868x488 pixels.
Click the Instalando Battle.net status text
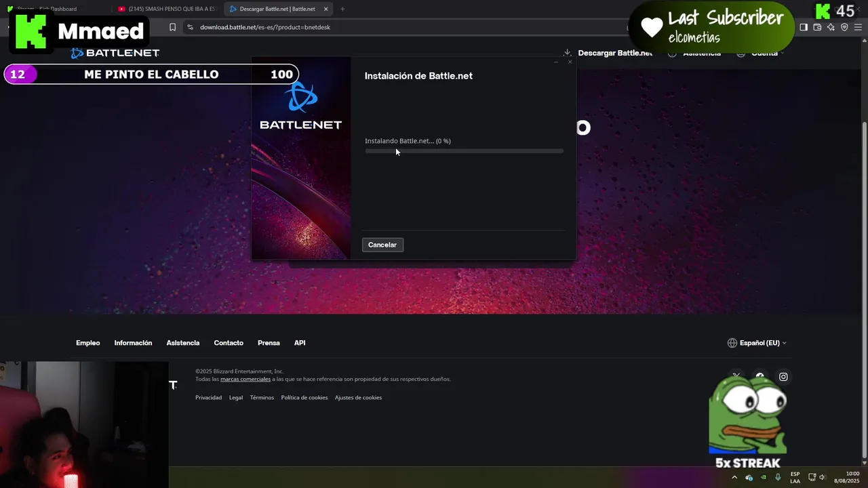[x=408, y=141]
